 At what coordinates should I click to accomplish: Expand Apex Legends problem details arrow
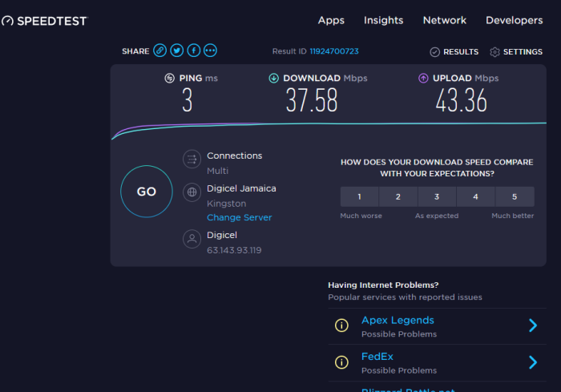click(532, 325)
